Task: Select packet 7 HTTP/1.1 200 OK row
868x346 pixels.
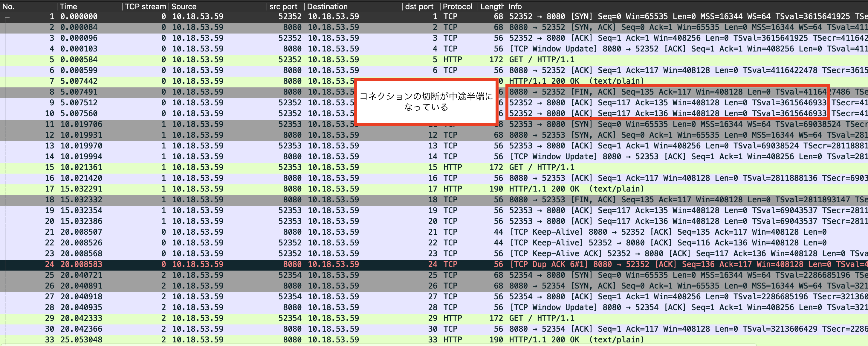Action: click(x=434, y=81)
